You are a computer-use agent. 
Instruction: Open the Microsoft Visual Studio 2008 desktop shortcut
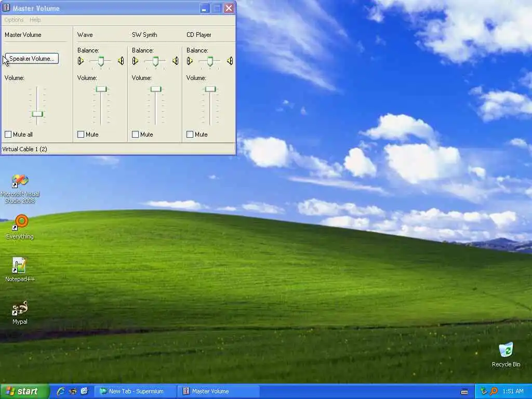[20, 189]
